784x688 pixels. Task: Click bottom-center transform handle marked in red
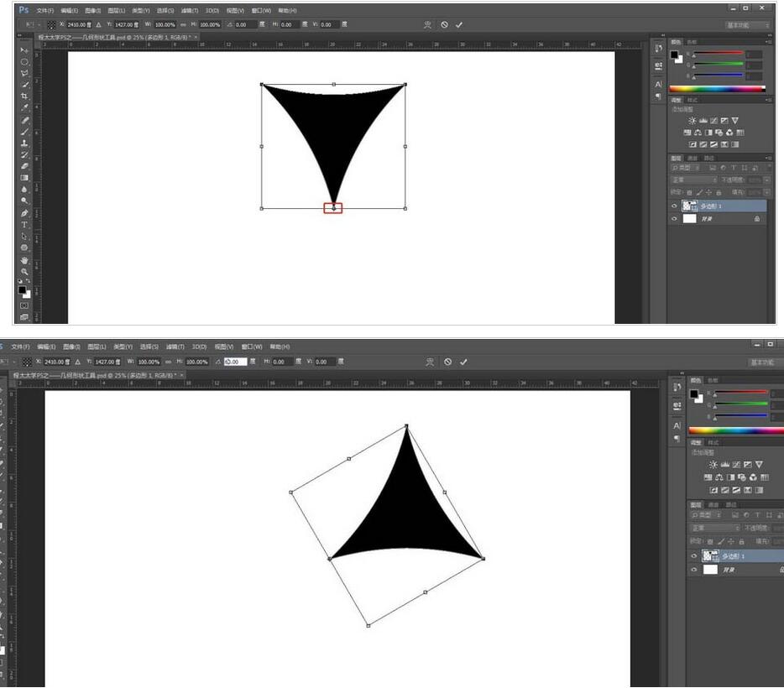coord(333,207)
